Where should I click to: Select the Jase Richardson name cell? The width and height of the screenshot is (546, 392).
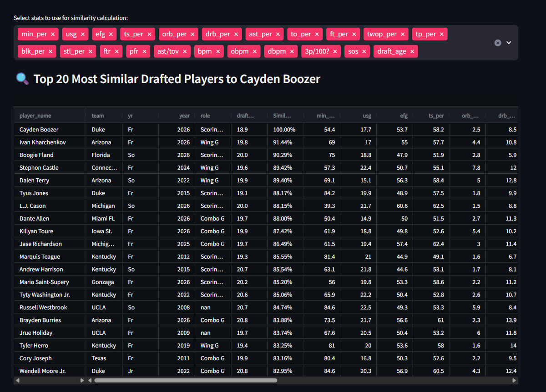click(x=50, y=244)
